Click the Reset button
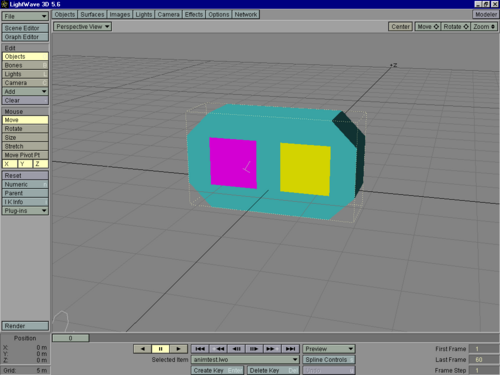Image resolution: width=500 pixels, height=375 pixels. coord(25,176)
